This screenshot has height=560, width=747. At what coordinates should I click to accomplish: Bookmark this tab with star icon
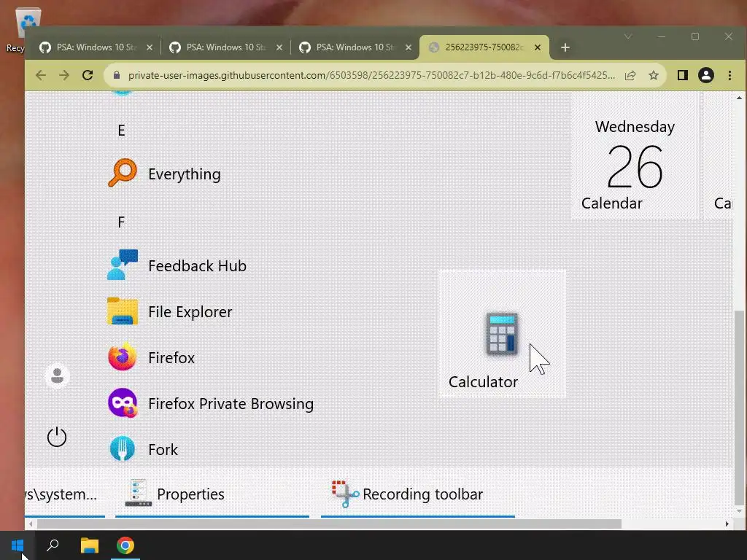(654, 75)
